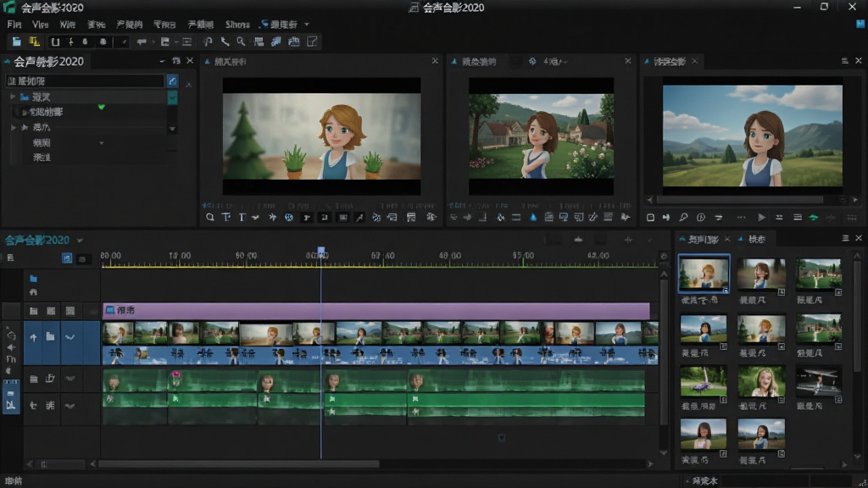Image resolution: width=868 pixels, height=488 pixels.
Task: Click the magnifier icon below the right preview
Action: point(684,218)
